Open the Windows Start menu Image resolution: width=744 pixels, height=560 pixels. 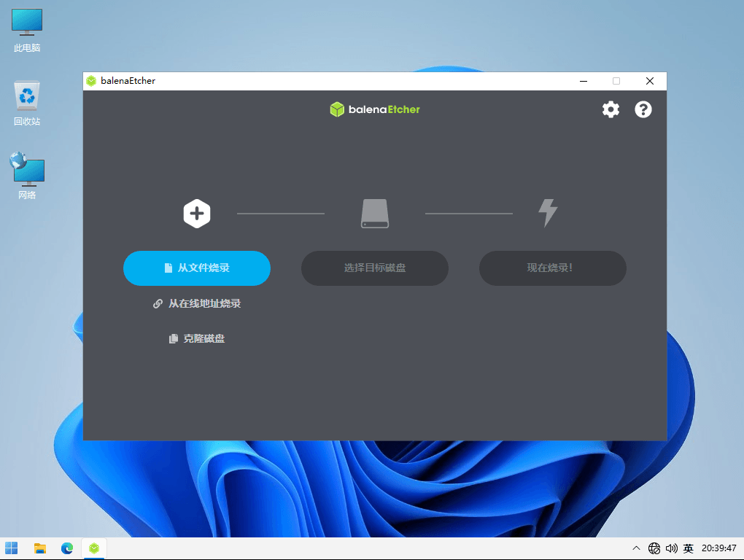12,548
